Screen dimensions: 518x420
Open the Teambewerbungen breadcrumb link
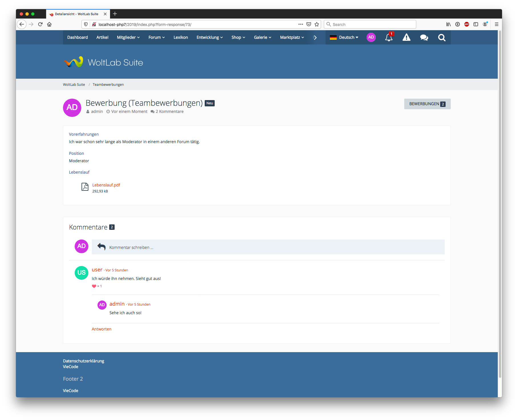(108, 85)
